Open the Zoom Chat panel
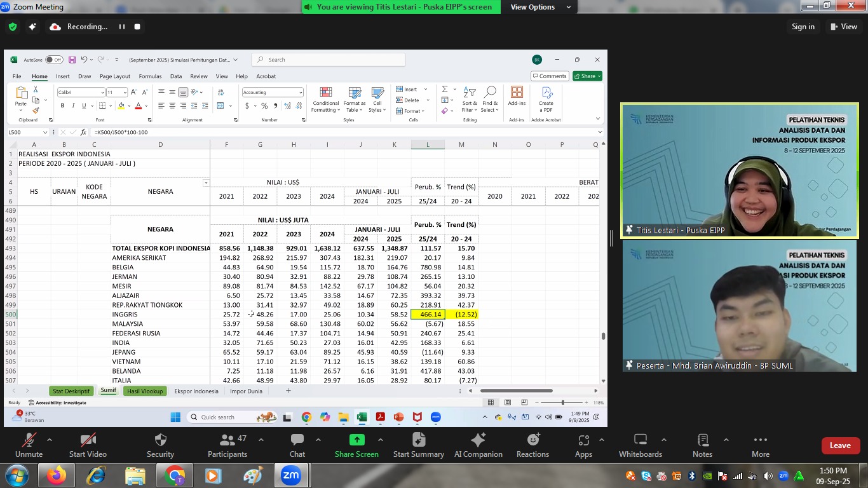 pos(297,440)
